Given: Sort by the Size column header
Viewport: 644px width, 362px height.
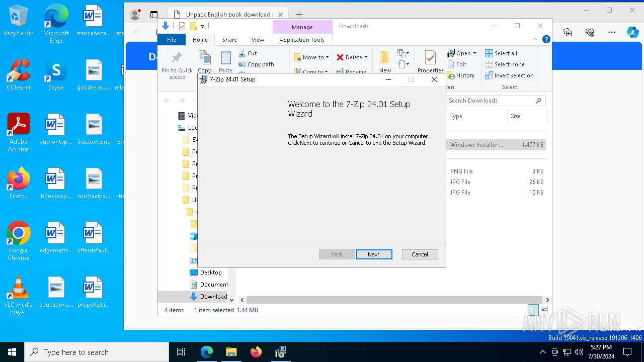Looking at the screenshot, I should click(x=527, y=116).
